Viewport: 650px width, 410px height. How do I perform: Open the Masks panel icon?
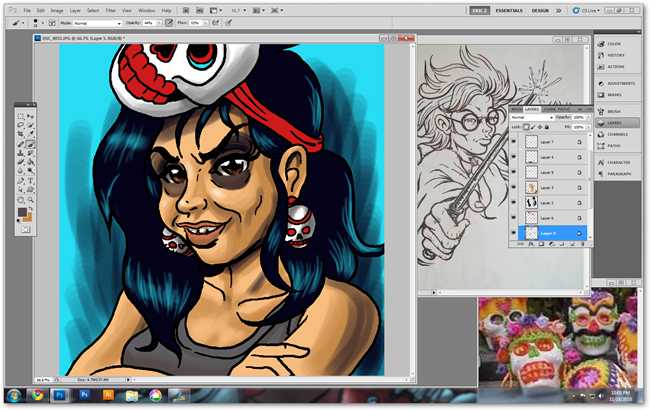coord(601,95)
